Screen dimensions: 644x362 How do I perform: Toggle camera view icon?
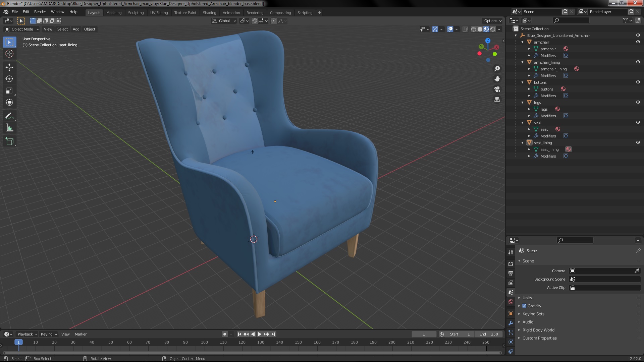(497, 89)
